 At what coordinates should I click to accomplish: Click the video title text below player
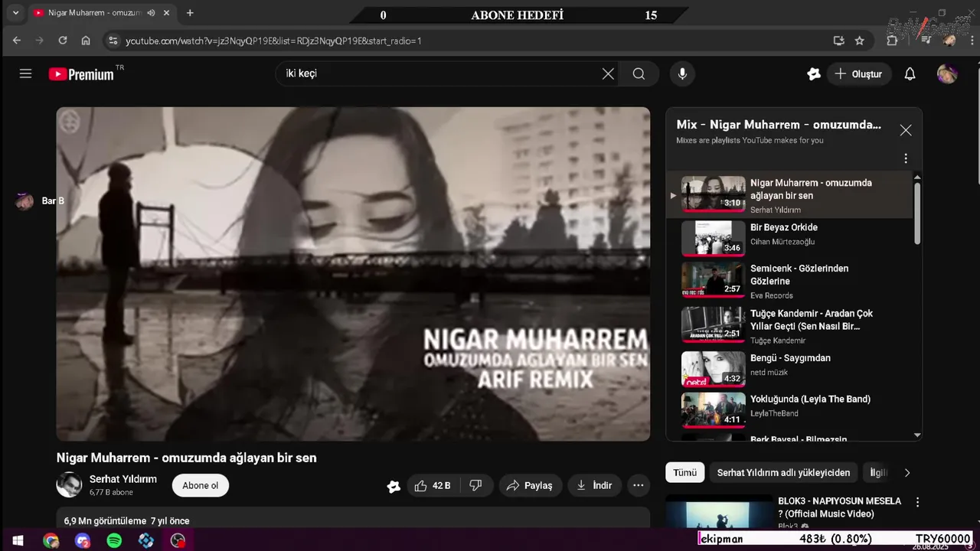point(186,458)
